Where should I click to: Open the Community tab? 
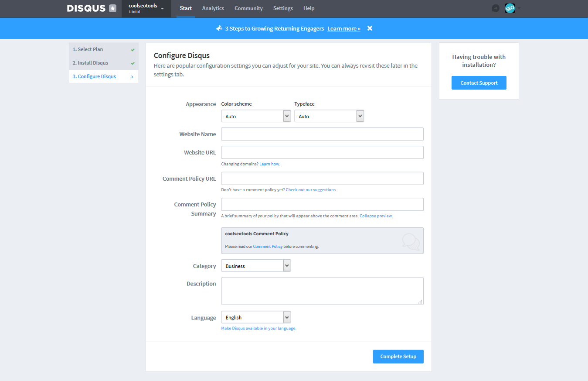(248, 8)
